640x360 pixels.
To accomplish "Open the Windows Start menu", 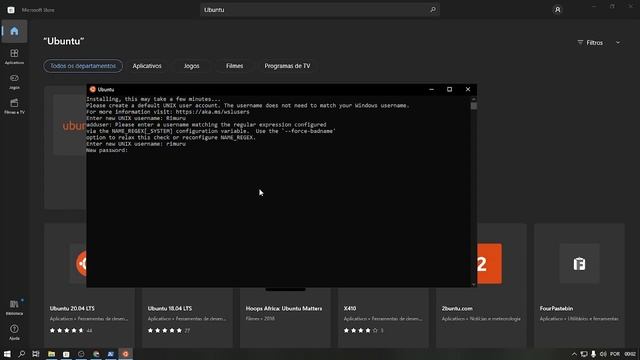I will 7,354.
